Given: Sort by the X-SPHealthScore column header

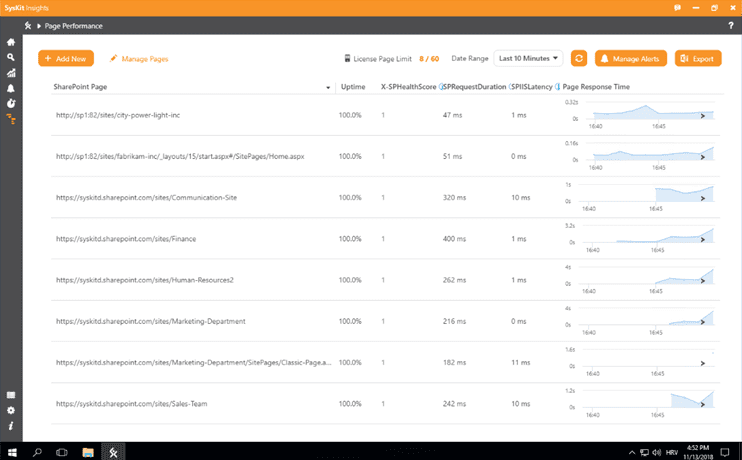Looking at the screenshot, I should pyautogui.click(x=408, y=87).
